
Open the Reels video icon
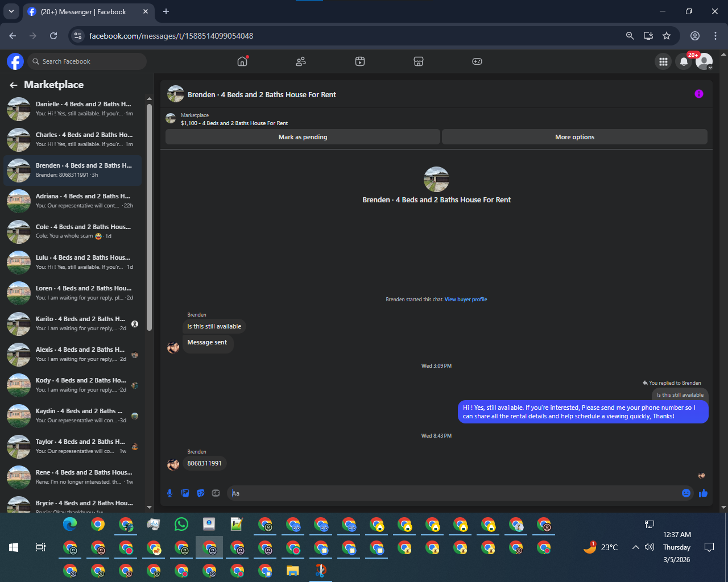coord(360,61)
